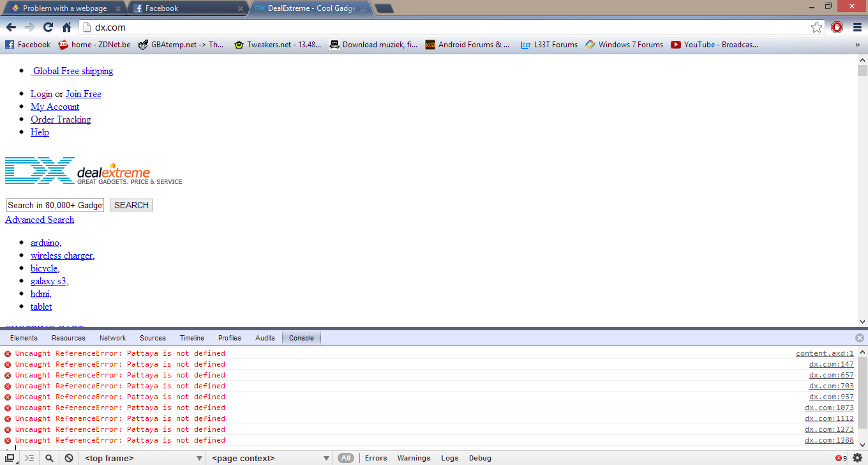The height and width of the screenshot is (465, 868).
Task: Open the browser home page icon
Action: 66,27
